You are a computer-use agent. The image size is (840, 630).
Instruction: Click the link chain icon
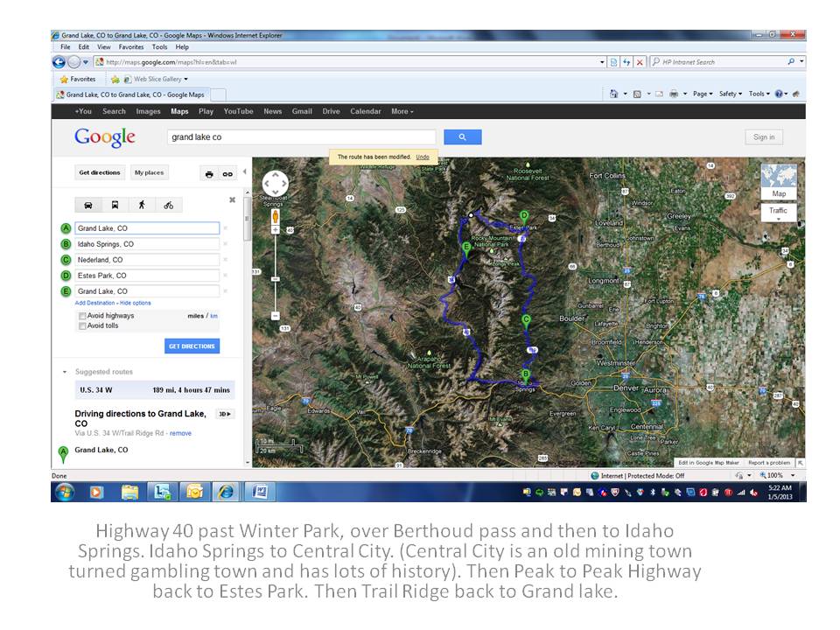click(x=227, y=174)
